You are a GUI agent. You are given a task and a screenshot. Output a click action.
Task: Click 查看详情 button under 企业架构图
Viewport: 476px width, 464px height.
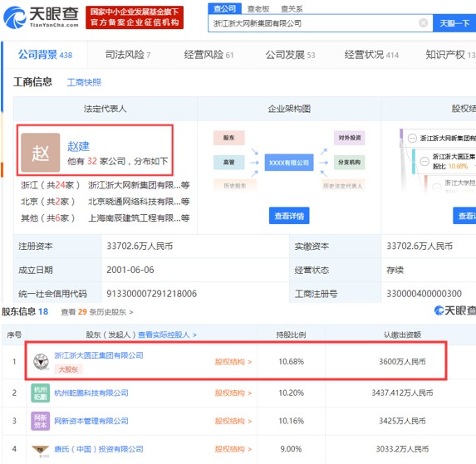(289, 216)
